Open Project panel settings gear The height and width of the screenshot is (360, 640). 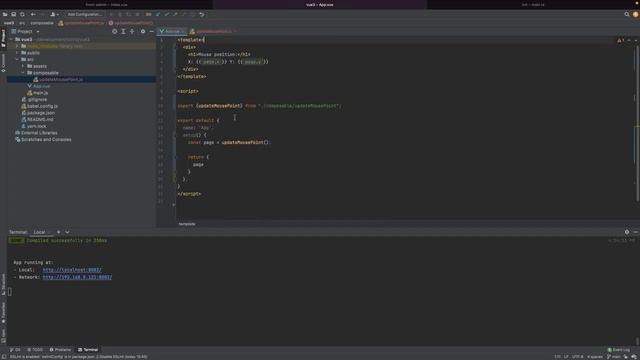point(143,31)
